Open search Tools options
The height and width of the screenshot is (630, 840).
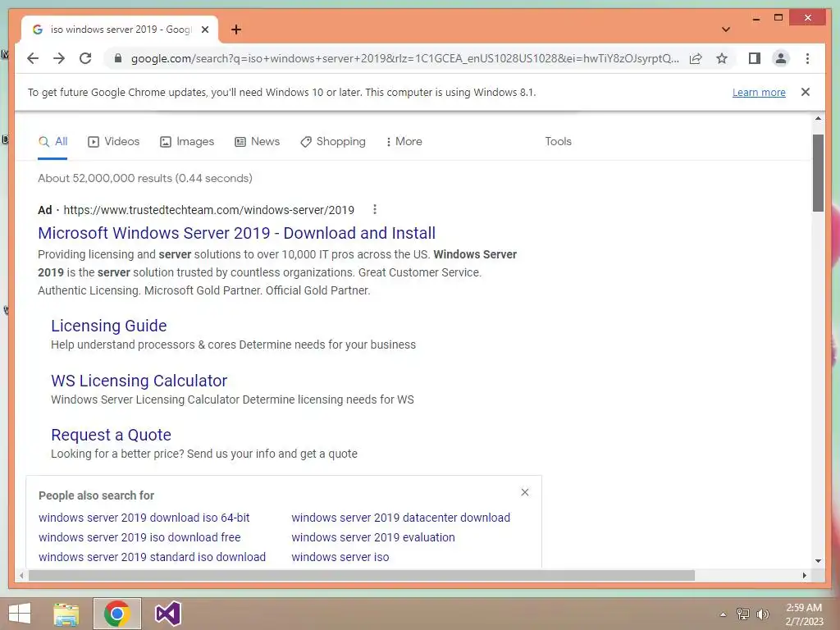click(x=558, y=141)
